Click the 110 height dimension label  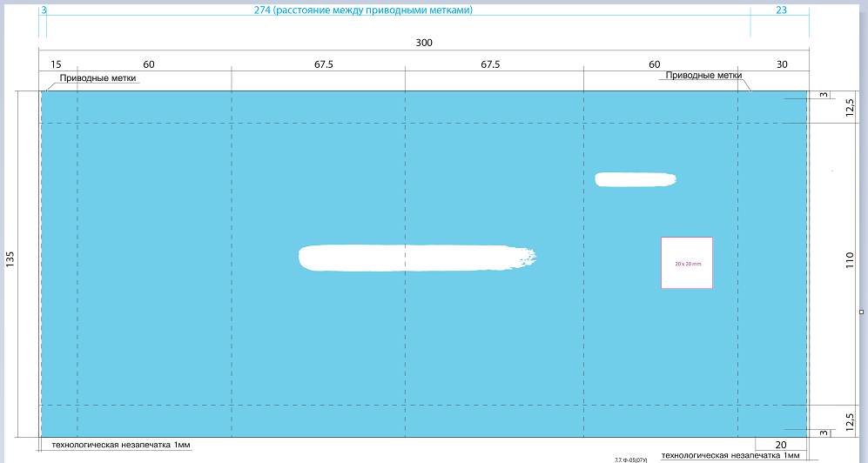tap(851, 261)
